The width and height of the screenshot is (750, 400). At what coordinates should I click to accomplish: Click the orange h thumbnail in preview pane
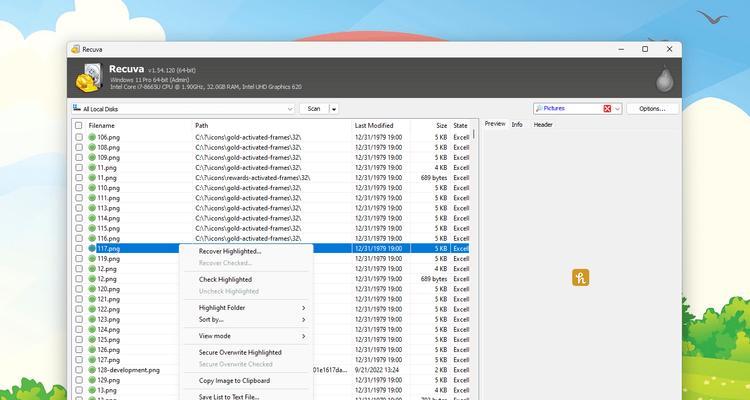(x=581, y=278)
